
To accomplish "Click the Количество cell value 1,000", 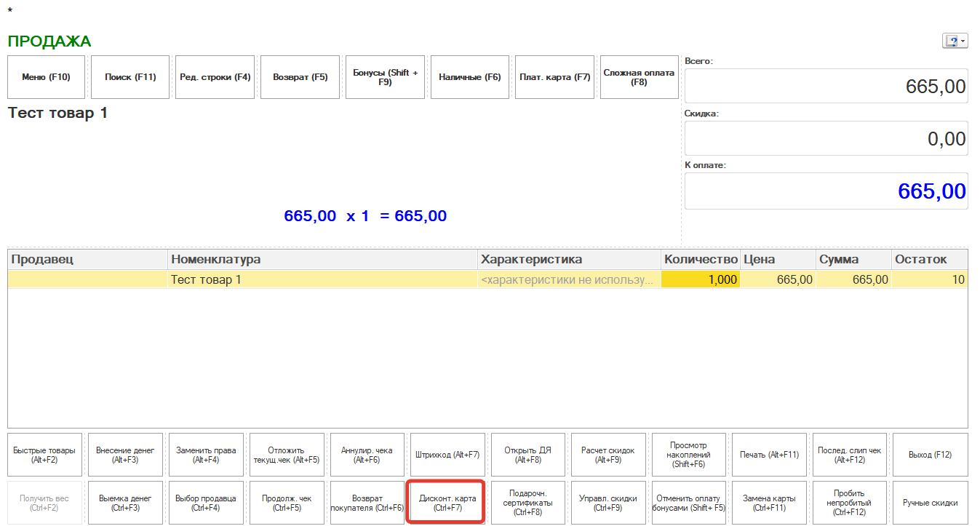I will 700,279.
